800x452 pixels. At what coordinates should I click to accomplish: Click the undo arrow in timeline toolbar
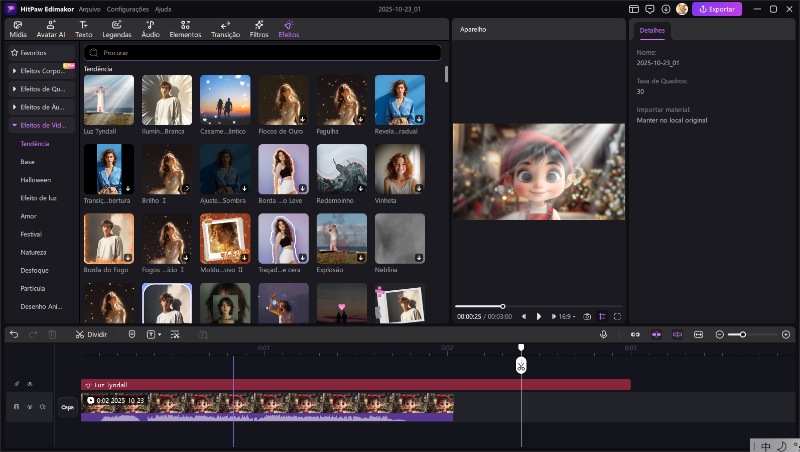[x=14, y=334]
